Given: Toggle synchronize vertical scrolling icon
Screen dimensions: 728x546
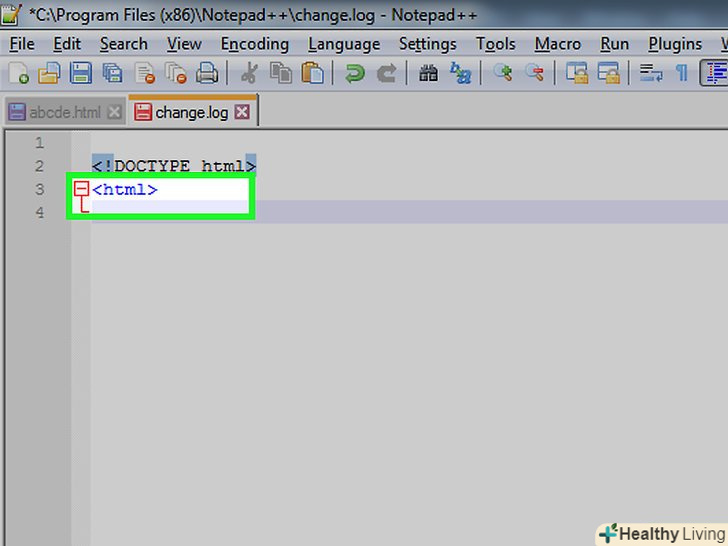Looking at the screenshot, I should [577, 73].
